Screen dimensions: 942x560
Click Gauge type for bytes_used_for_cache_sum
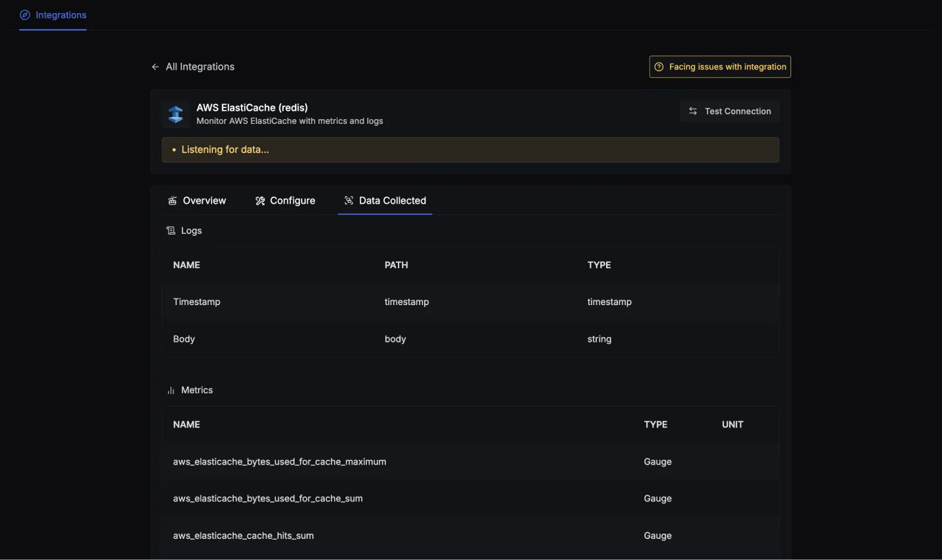tap(658, 499)
